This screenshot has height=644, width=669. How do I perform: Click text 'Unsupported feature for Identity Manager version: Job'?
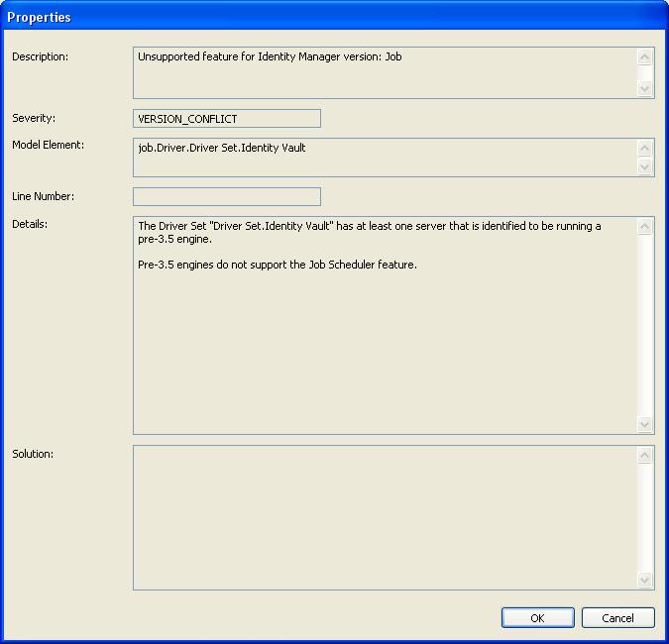point(270,56)
